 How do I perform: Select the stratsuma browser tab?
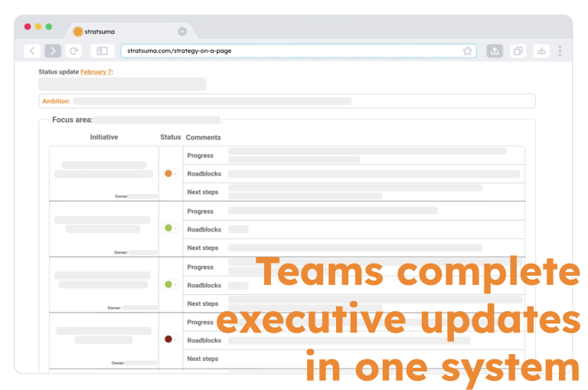129,31
